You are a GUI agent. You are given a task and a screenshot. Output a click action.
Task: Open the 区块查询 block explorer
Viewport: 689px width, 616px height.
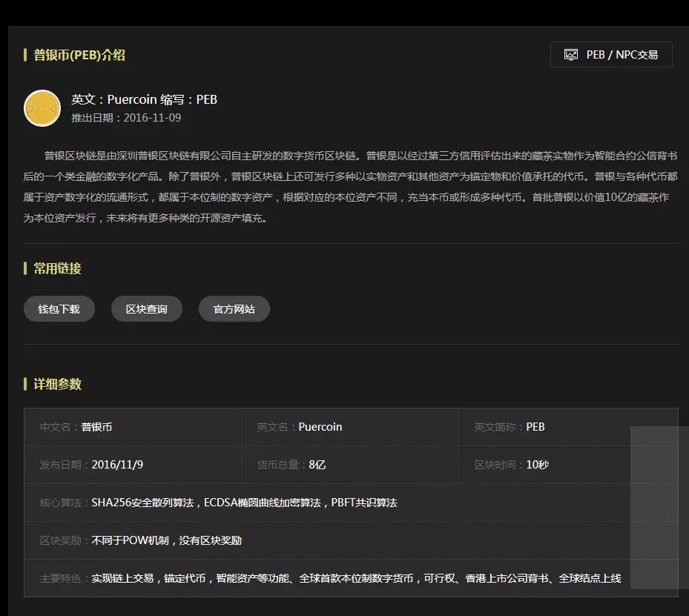click(146, 308)
